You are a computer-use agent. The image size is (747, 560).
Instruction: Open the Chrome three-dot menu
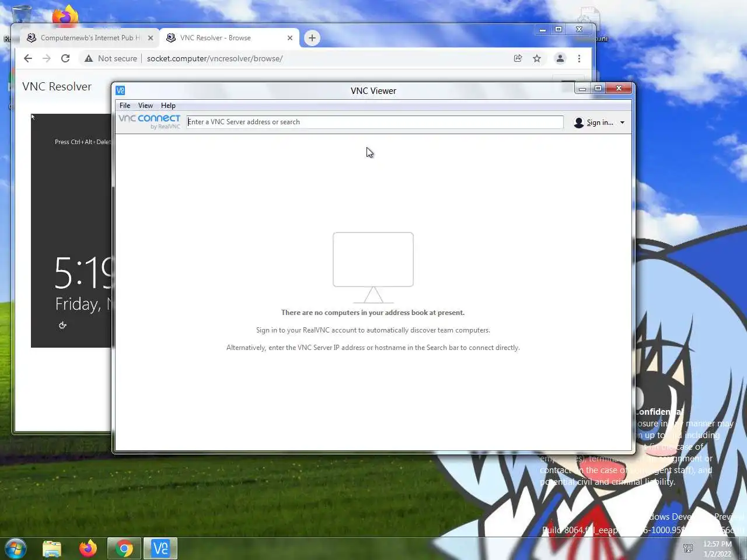(579, 58)
